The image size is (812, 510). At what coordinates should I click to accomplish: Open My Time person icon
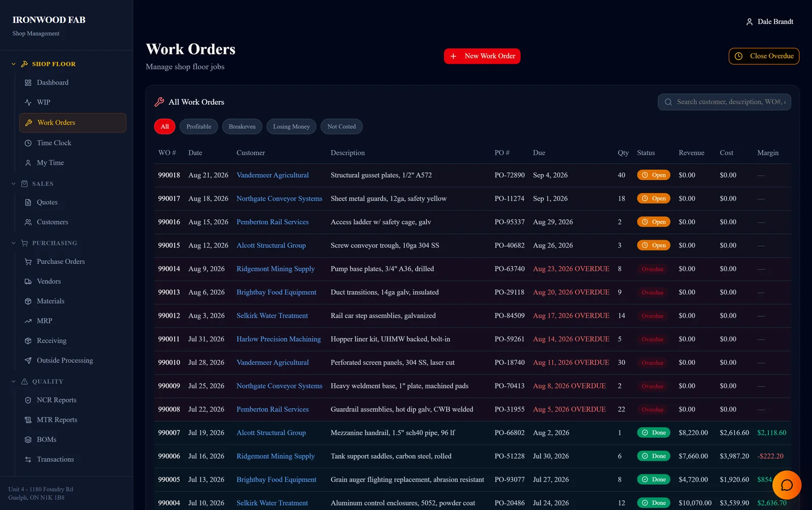coord(28,163)
